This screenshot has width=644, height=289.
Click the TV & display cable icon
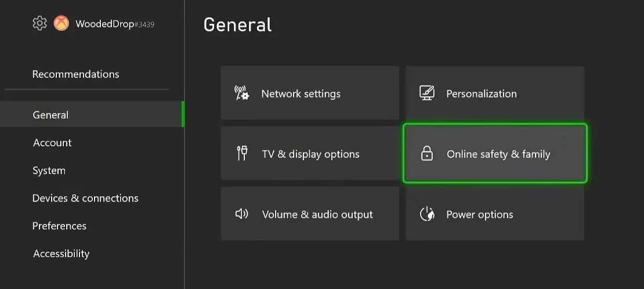click(243, 154)
